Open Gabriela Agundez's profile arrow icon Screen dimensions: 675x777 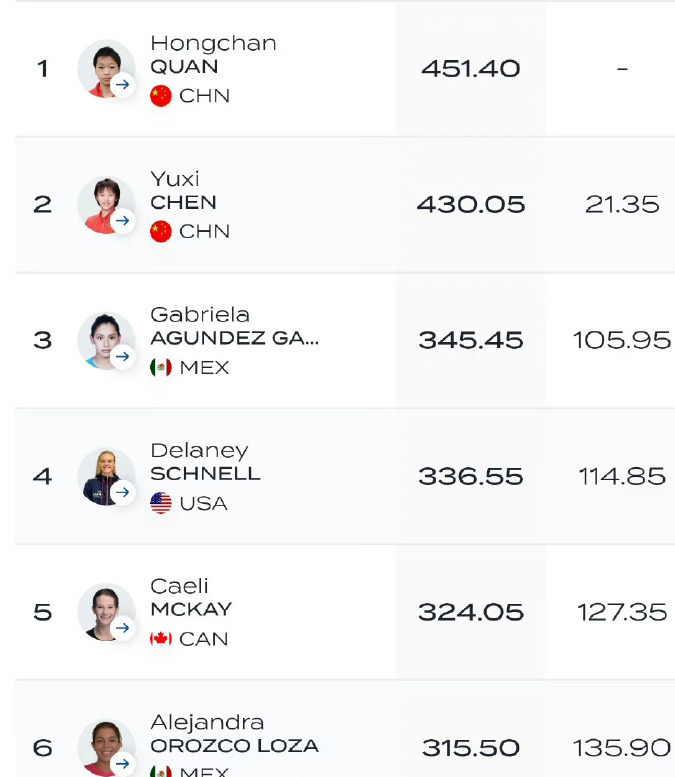tap(122, 356)
